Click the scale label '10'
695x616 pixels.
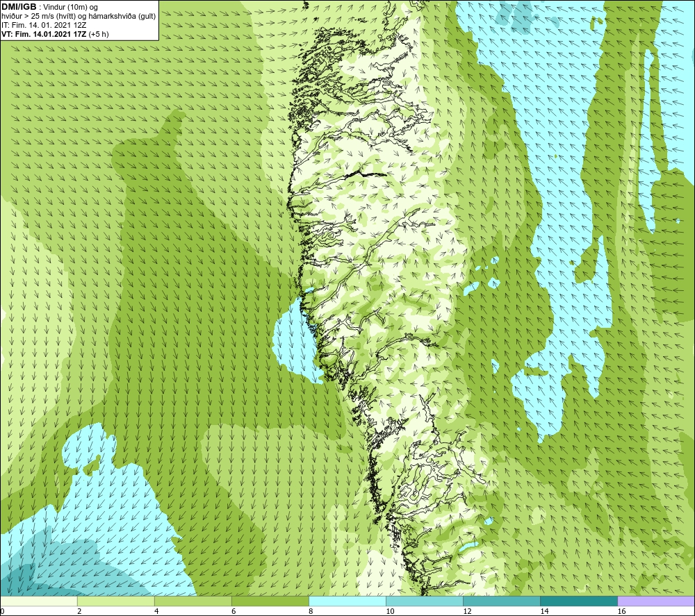click(390, 611)
